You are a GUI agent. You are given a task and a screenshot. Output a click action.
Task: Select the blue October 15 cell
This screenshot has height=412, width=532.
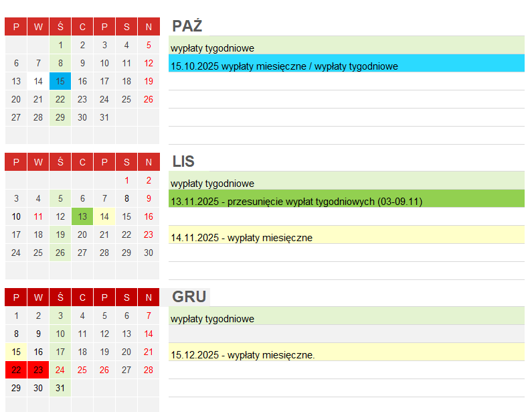pyautogui.click(x=60, y=81)
